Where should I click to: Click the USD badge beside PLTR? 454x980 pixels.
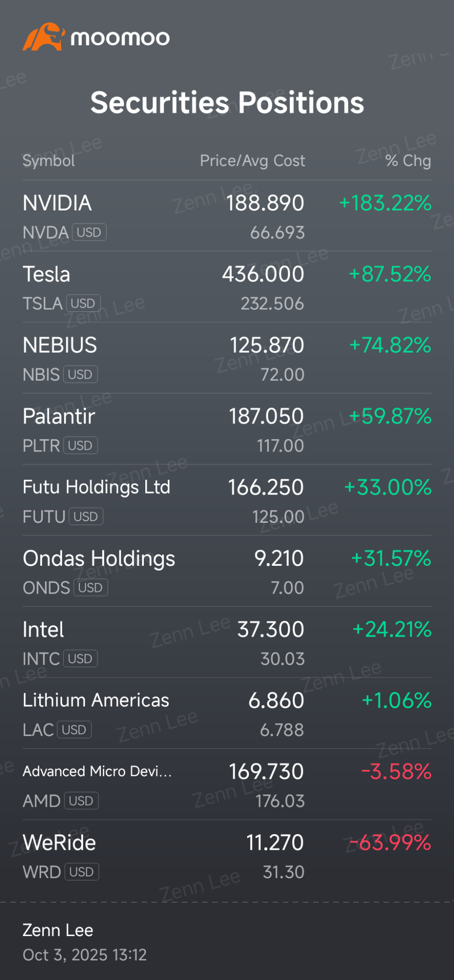(80, 445)
